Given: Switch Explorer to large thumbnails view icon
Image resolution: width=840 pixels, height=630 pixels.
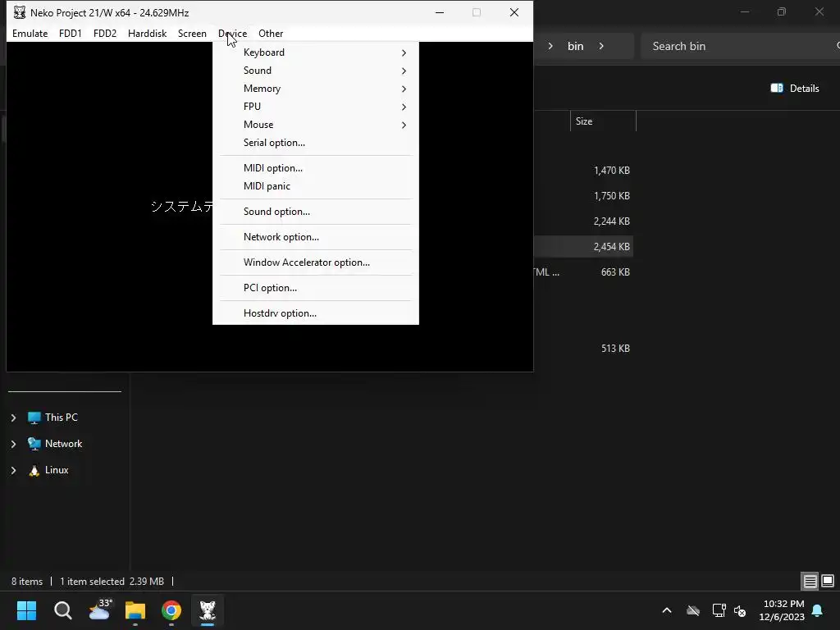Looking at the screenshot, I should [x=828, y=581].
